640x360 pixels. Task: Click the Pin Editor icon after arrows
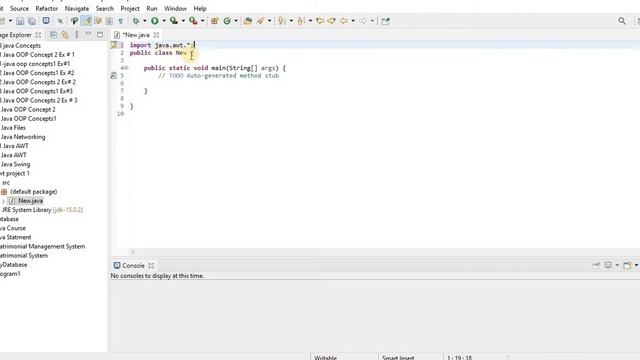pos(385,21)
